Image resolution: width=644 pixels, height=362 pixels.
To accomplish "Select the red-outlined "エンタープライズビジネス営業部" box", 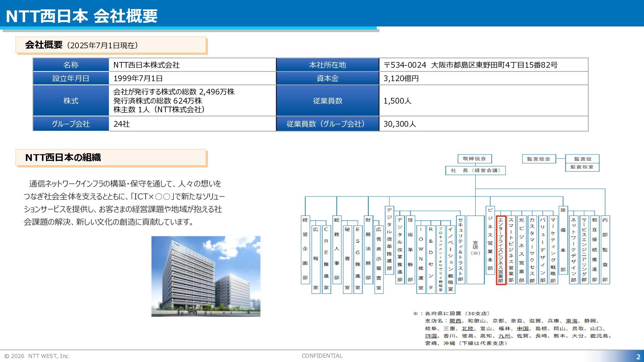I will pos(501,250).
